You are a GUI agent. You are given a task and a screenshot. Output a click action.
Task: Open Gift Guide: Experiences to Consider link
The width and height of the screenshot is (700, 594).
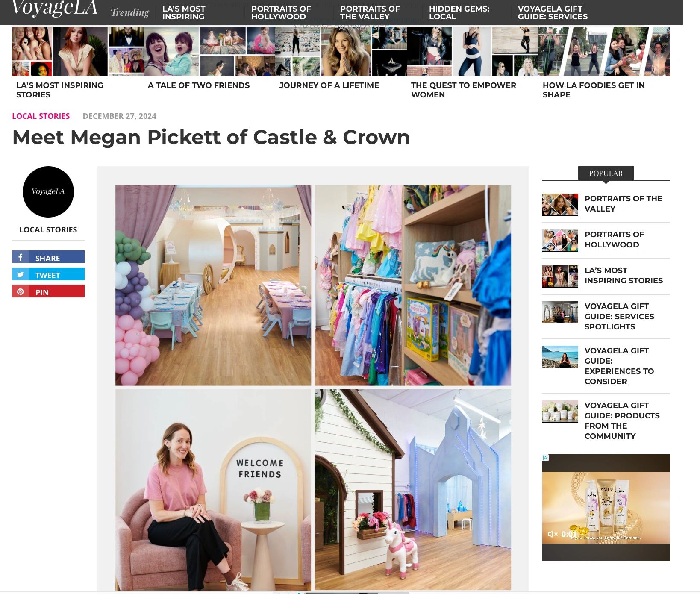pyautogui.click(x=619, y=366)
